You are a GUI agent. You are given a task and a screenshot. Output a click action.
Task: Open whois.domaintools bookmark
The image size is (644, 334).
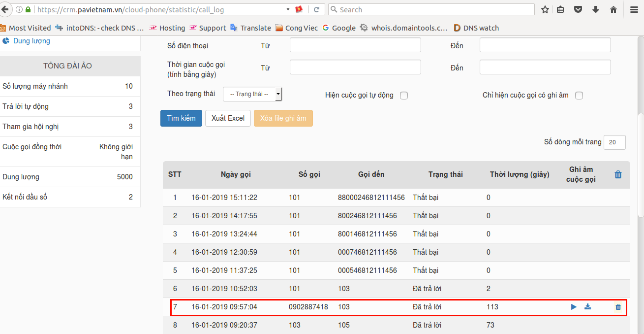tap(404, 28)
